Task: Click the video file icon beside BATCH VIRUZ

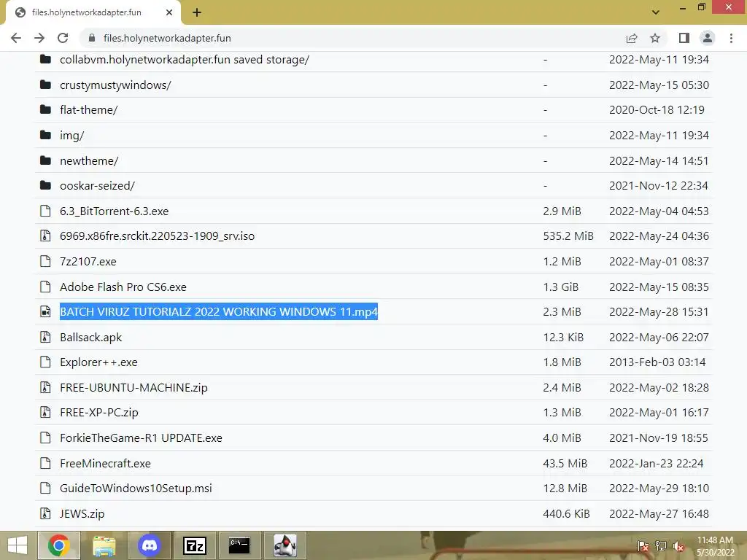Action: click(x=45, y=312)
